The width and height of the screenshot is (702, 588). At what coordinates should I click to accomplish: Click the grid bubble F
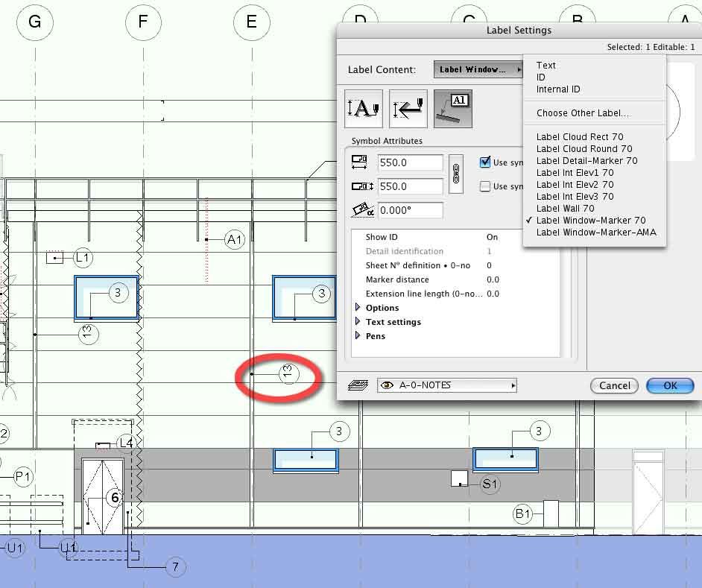click(x=143, y=22)
